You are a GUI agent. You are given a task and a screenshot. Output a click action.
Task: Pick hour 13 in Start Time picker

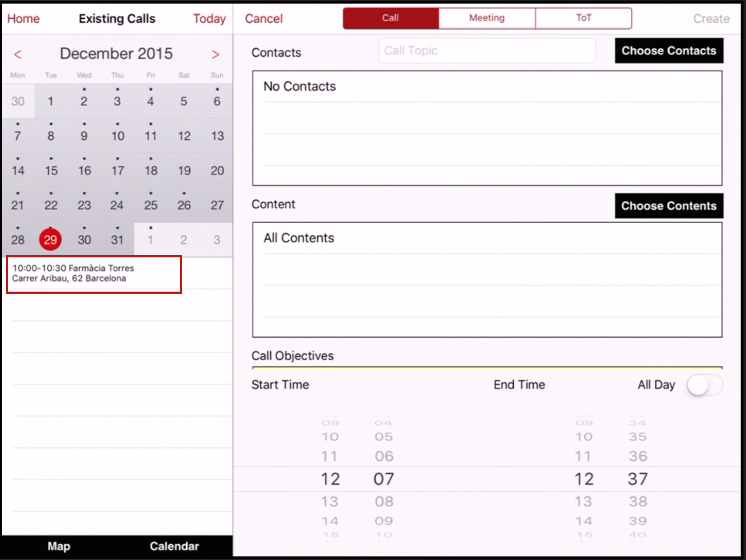tap(330, 501)
